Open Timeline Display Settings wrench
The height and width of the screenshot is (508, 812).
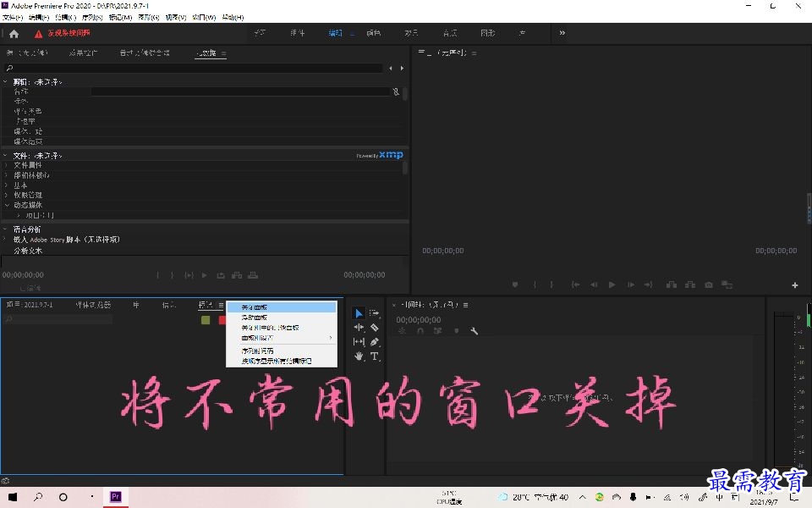click(x=474, y=331)
